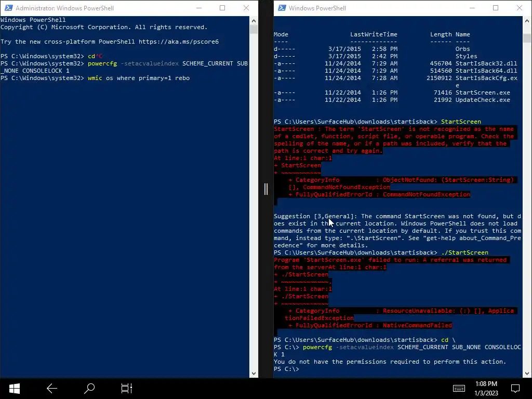Maximize the right Windows PowerShell window
The width and height of the screenshot is (532, 399).
click(x=496, y=8)
